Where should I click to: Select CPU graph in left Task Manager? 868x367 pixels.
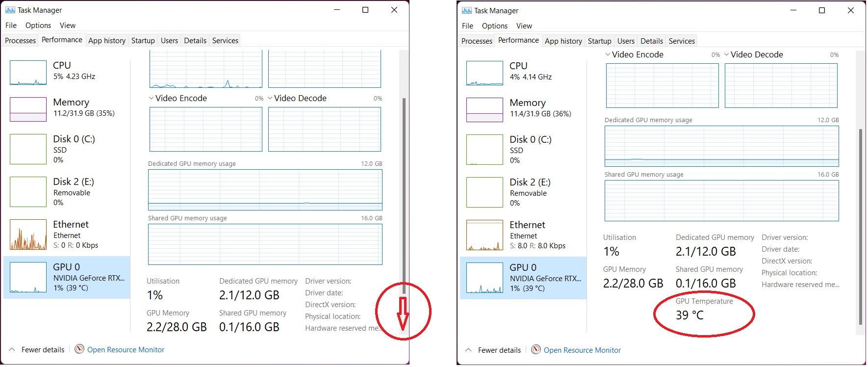coord(28,73)
